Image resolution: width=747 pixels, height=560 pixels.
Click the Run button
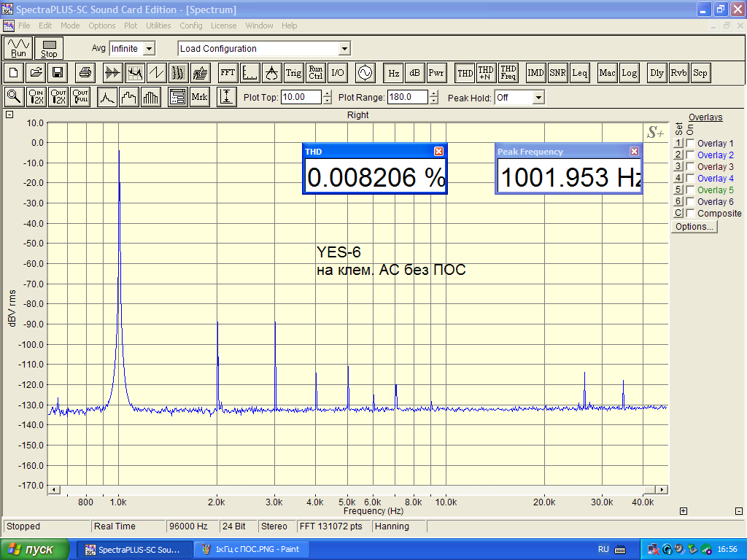tap(18, 48)
